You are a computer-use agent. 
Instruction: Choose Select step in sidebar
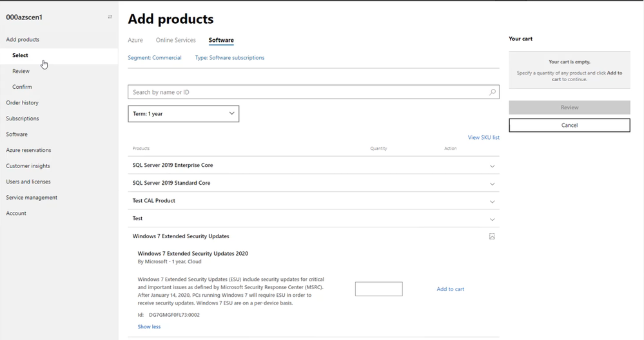[x=20, y=55]
